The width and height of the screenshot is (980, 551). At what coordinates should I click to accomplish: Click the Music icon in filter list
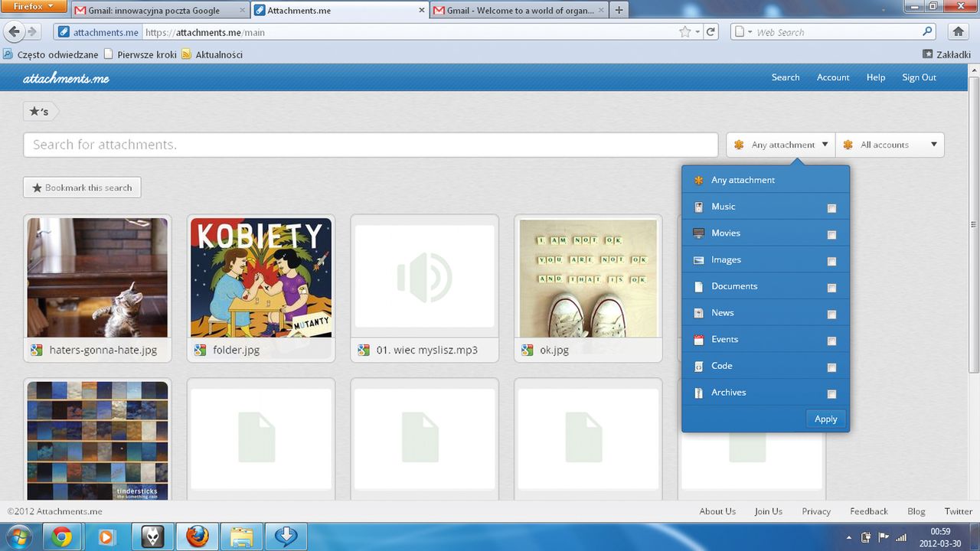coord(698,207)
